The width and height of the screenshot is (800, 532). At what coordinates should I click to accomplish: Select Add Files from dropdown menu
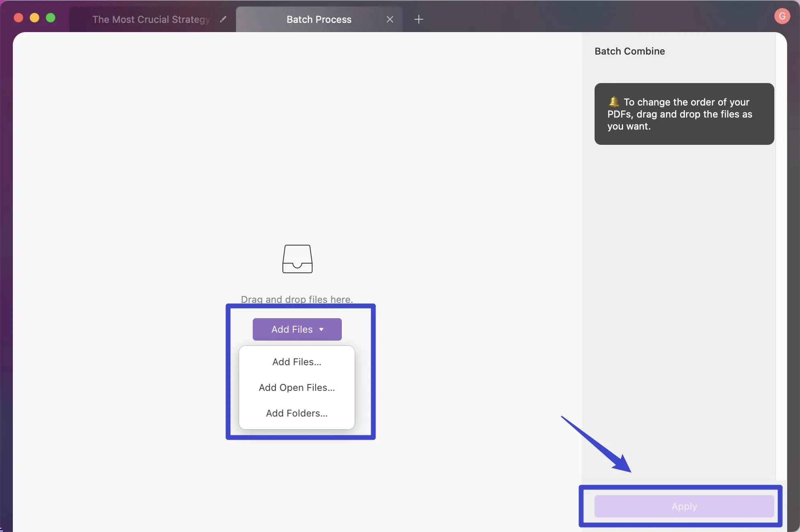[x=297, y=361]
